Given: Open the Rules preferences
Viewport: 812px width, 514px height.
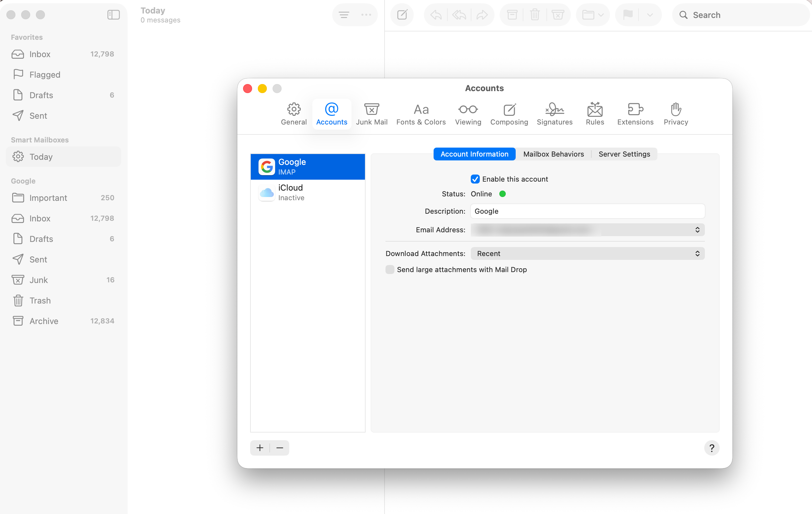Looking at the screenshot, I should [x=595, y=114].
